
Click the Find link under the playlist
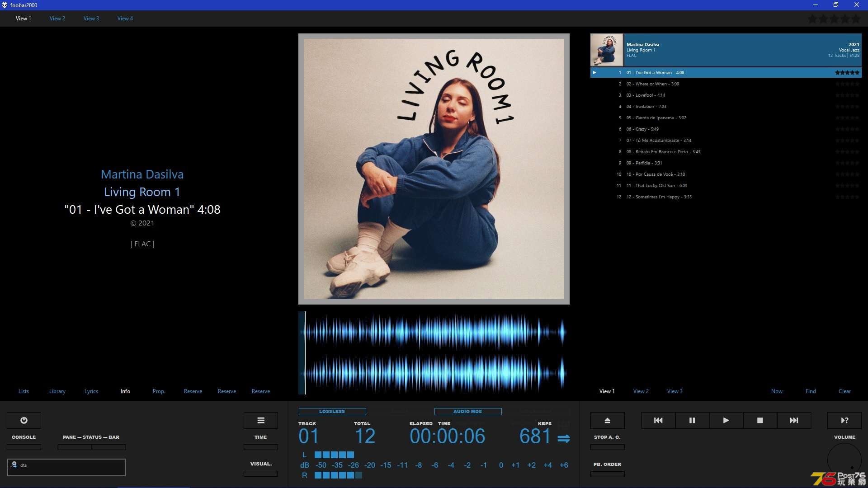click(811, 391)
